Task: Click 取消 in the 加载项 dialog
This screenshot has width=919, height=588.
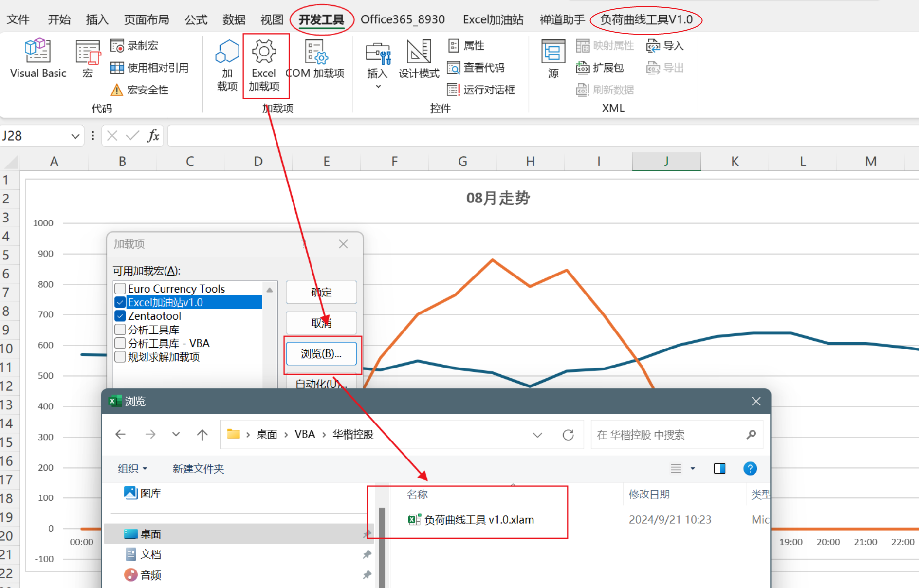Action: (321, 323)
